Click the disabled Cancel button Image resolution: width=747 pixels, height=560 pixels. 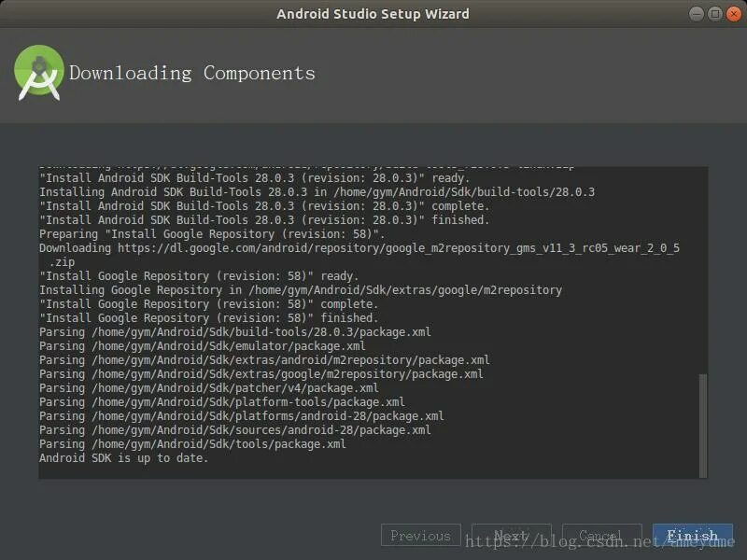[601, 535]
